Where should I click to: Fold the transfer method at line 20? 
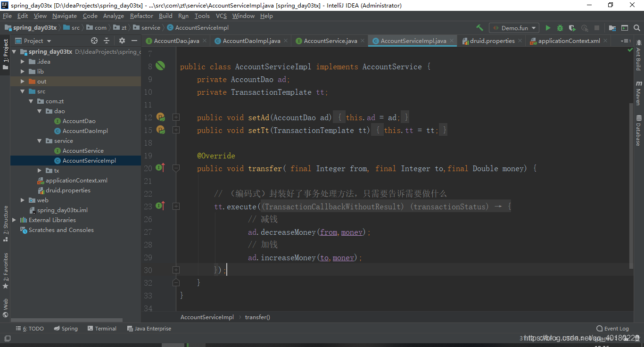click(176, 167)
